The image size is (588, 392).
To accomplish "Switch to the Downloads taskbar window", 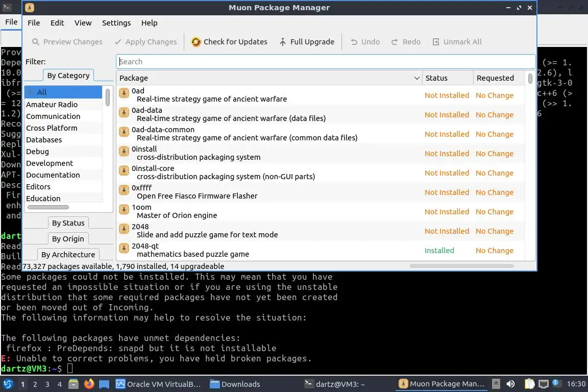I will (235, 384).
